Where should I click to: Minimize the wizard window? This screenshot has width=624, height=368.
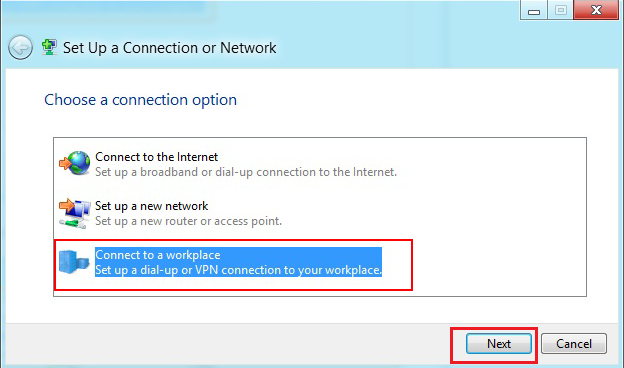click(534, 10)
